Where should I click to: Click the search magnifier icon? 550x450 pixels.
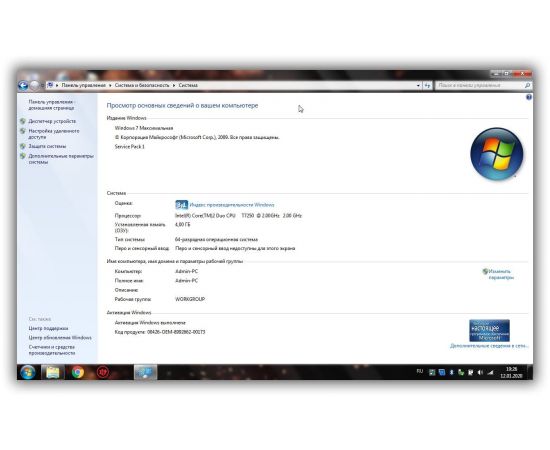[x=528, y=85]
